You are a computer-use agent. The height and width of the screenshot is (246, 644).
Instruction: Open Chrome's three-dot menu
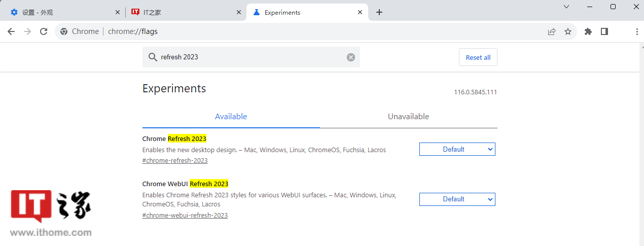pyautogui.click(x=637, y=31)
